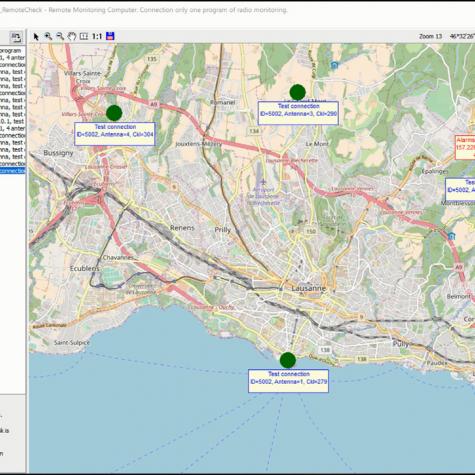Open the Antenna=1, Ckl=279 test connection label
This screenshot has height=475, width=475.
coord(288,381)
